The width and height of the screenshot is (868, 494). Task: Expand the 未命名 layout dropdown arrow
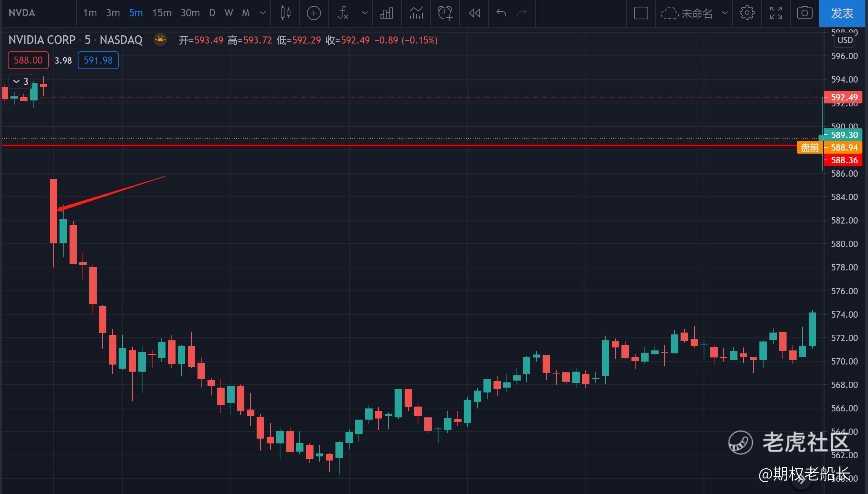click(724, 13)
